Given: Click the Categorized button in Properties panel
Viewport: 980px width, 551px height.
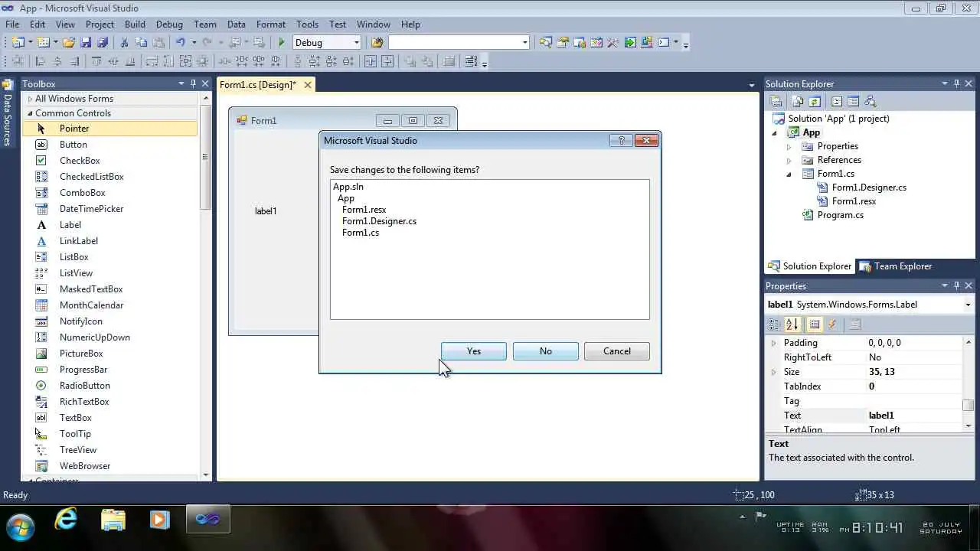Looking at the screenshot, I should 774,324.
